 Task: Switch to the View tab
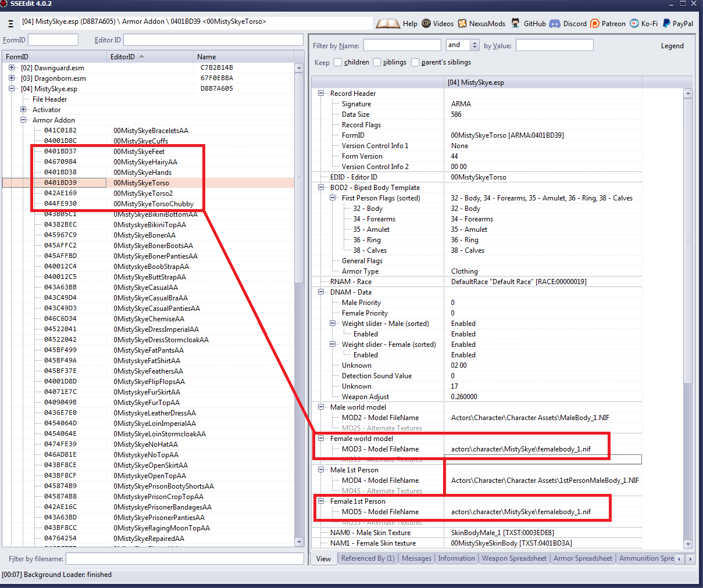[323, 559]
